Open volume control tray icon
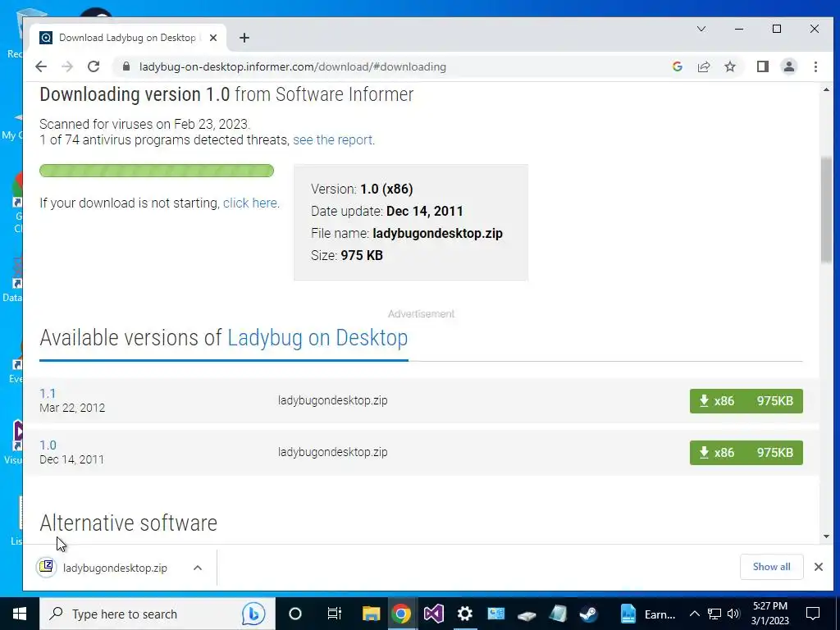 (733, 614)
